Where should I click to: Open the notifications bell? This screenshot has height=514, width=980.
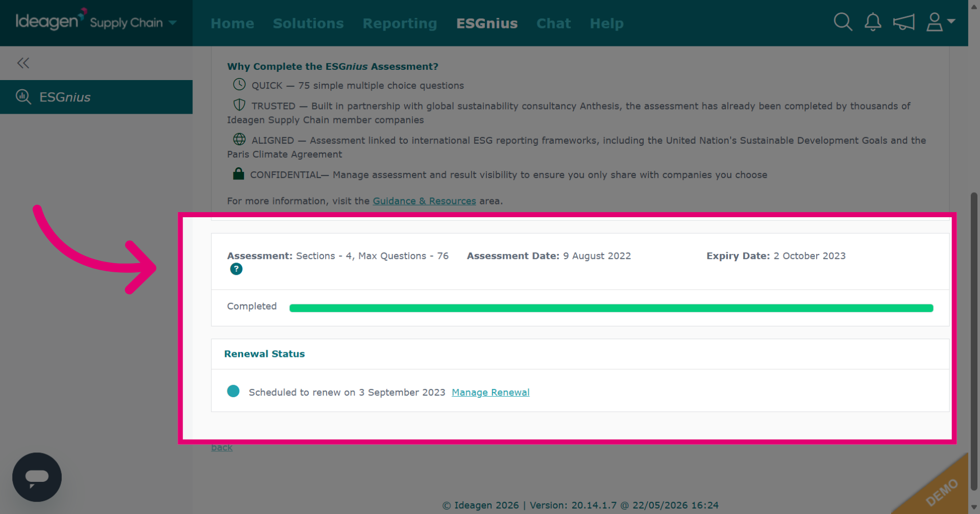tap(873, 22)
